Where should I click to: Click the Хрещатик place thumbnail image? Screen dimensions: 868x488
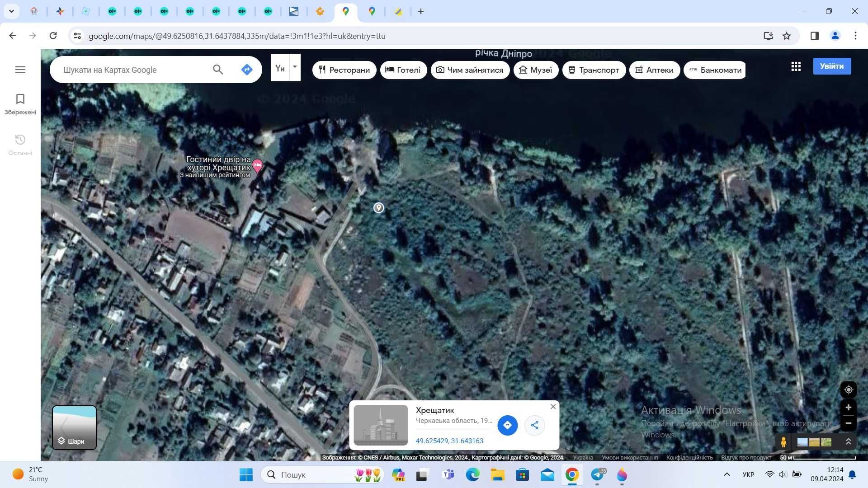click(x=381, y=425)
